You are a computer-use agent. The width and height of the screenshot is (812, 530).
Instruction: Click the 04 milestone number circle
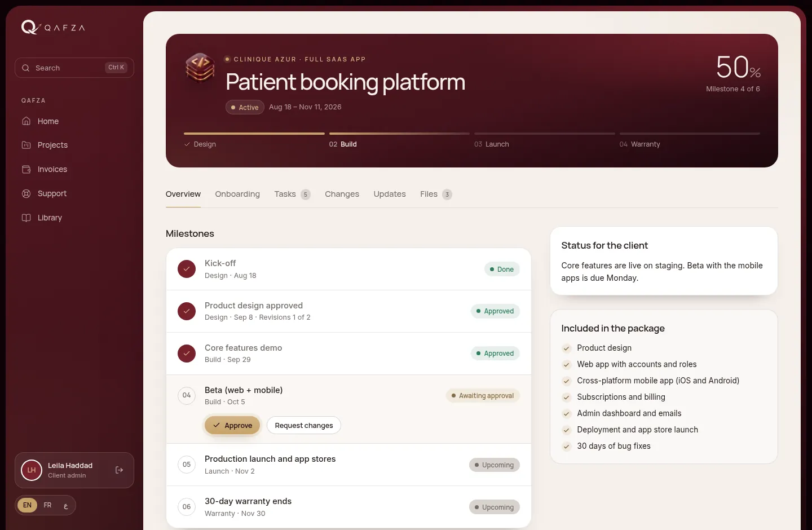point(187,395)
